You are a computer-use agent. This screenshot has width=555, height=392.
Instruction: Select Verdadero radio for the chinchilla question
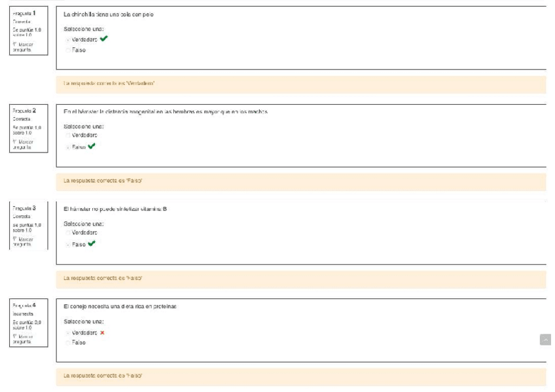pyautogui.click(x=67, y=40)
